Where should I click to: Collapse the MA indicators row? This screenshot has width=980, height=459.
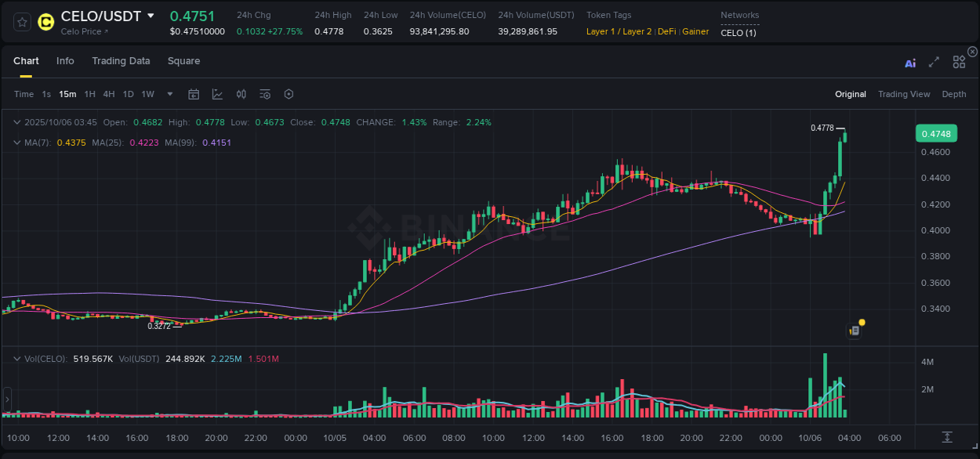pos(16,143)
